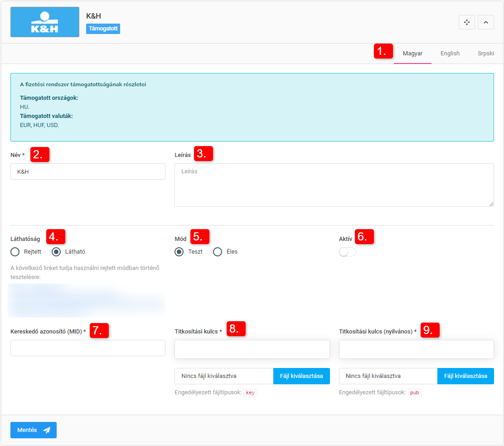Focus the Titkosítási kulcs (nyilvános) field

coord(416,349)
